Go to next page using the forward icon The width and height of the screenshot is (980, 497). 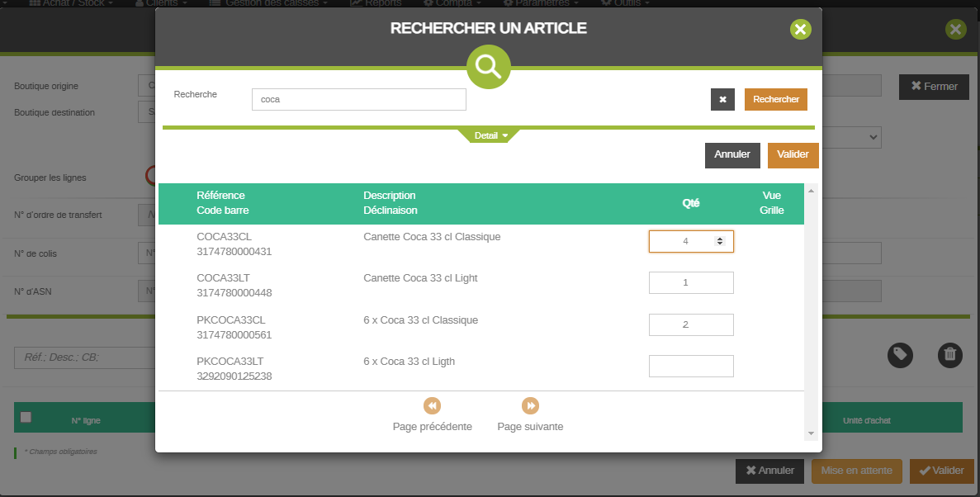point(530,405)
